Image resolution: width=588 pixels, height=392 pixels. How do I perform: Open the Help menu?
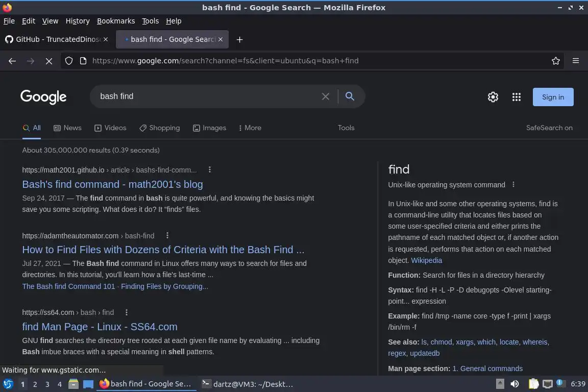[x=174, y=21]
